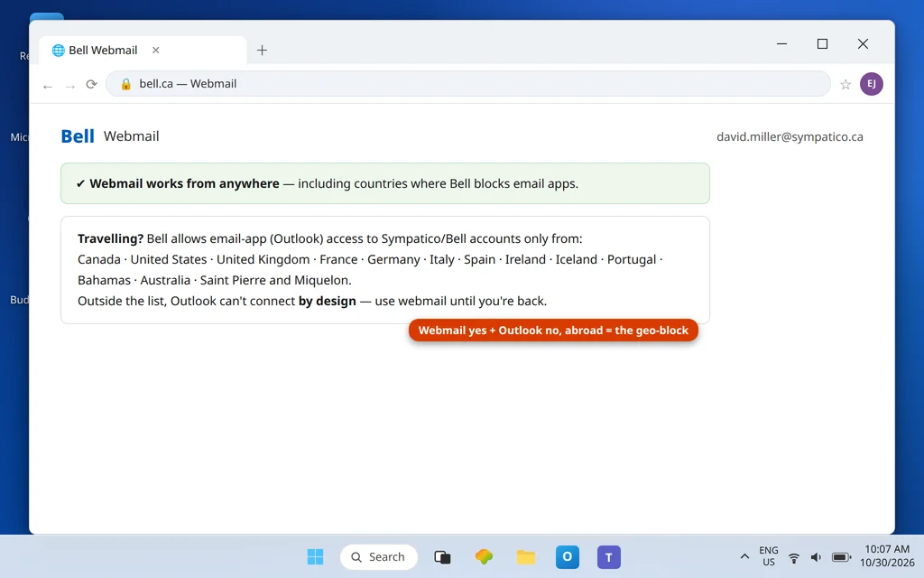The height and width of the screenshot is (578, 924).
Task: Open Outlook from the taskbar
Action: pos(567,556)
